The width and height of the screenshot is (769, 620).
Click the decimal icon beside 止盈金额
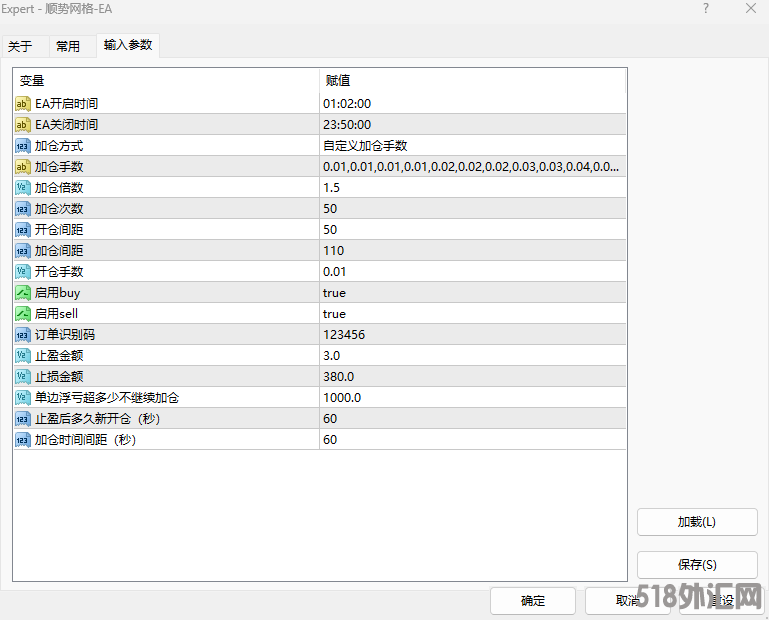23,356
